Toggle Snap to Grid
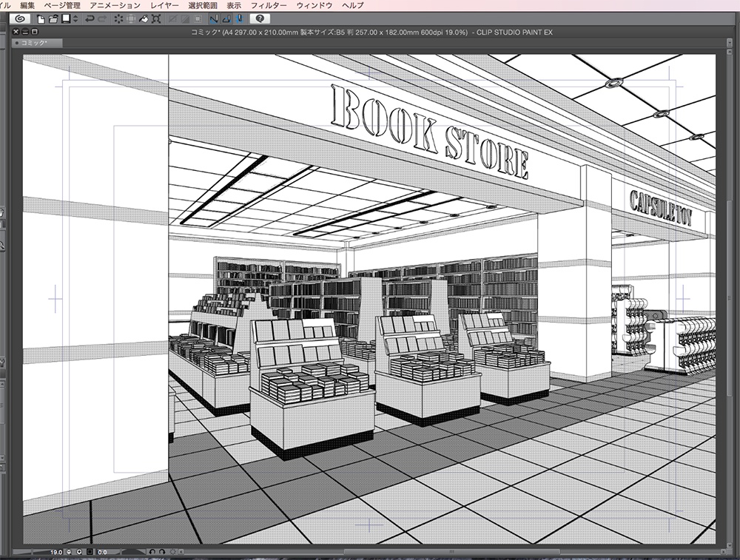This screenshot has width=740, height=560. pyautogui.click(x=239, y=19)
